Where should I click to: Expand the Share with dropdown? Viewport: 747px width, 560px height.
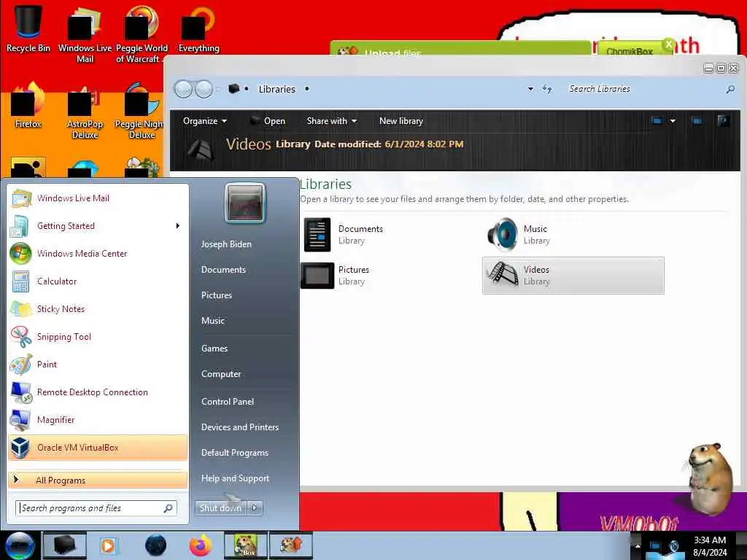332,121
